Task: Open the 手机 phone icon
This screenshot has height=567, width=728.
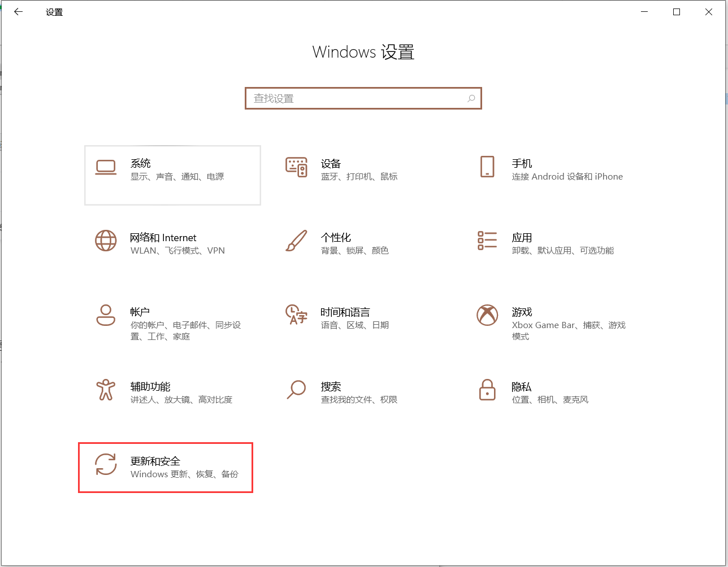Action: (487, 167)
